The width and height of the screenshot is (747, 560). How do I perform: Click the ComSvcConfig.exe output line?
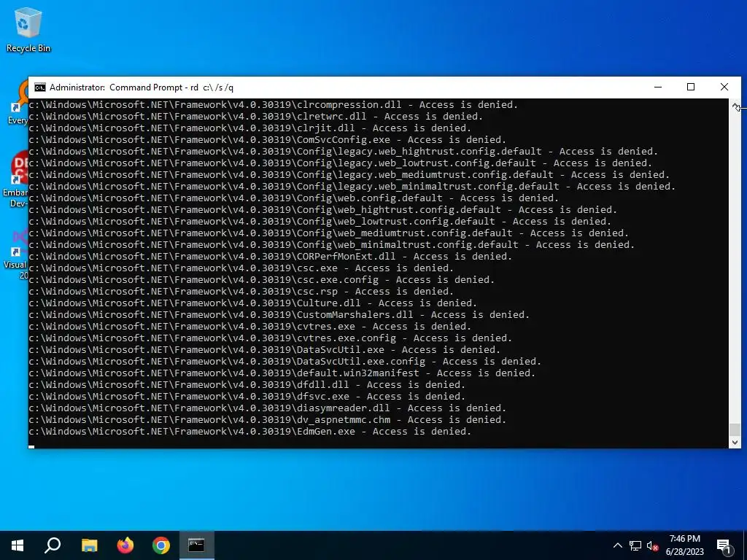point(268,139)
